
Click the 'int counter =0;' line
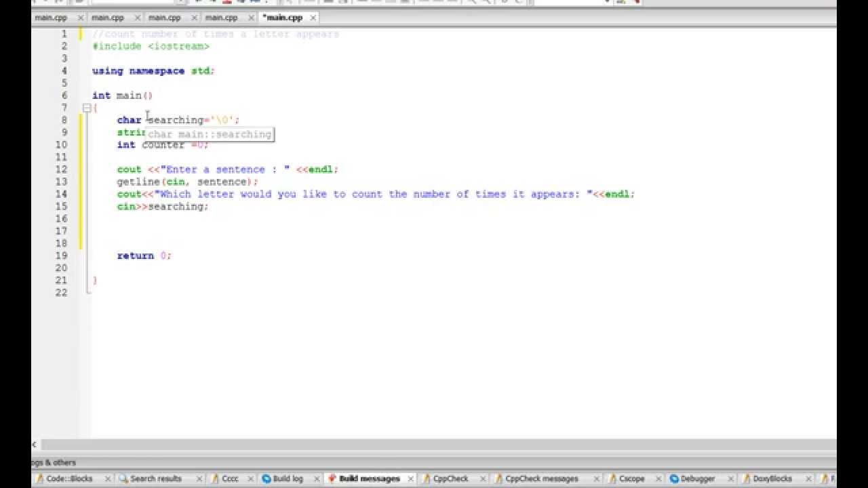163,145
